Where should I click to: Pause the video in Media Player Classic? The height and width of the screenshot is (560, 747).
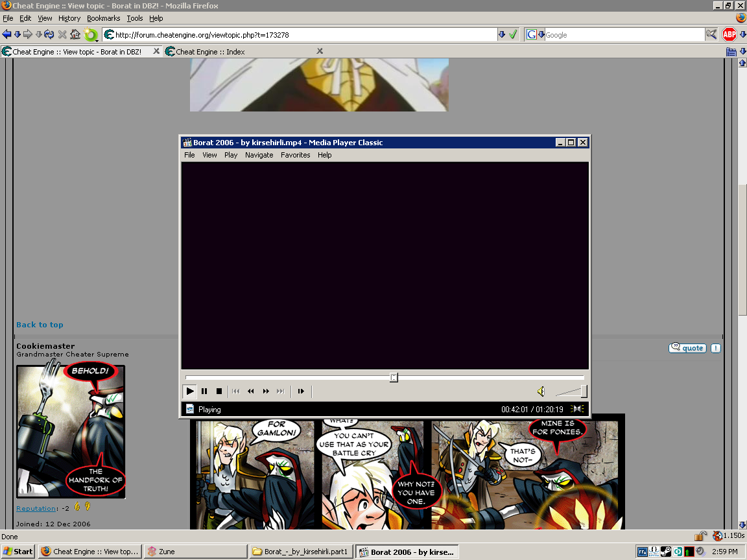[204, 391]
